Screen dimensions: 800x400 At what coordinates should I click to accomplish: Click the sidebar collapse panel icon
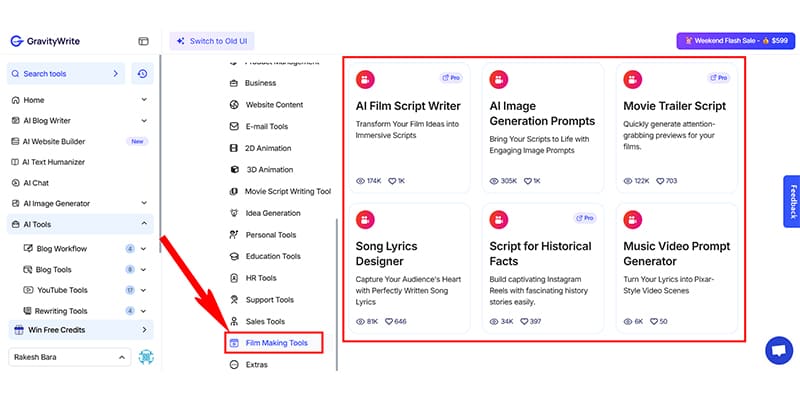143,41
